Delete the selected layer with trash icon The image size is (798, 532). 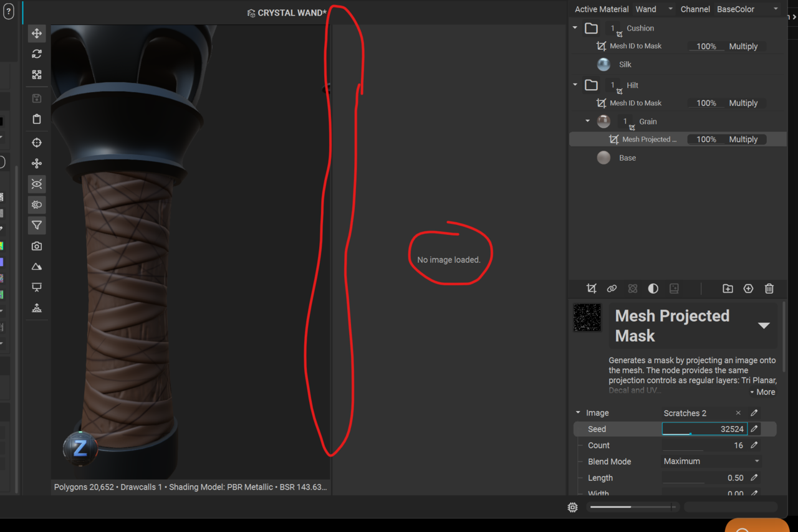click(x=769, y=288)
